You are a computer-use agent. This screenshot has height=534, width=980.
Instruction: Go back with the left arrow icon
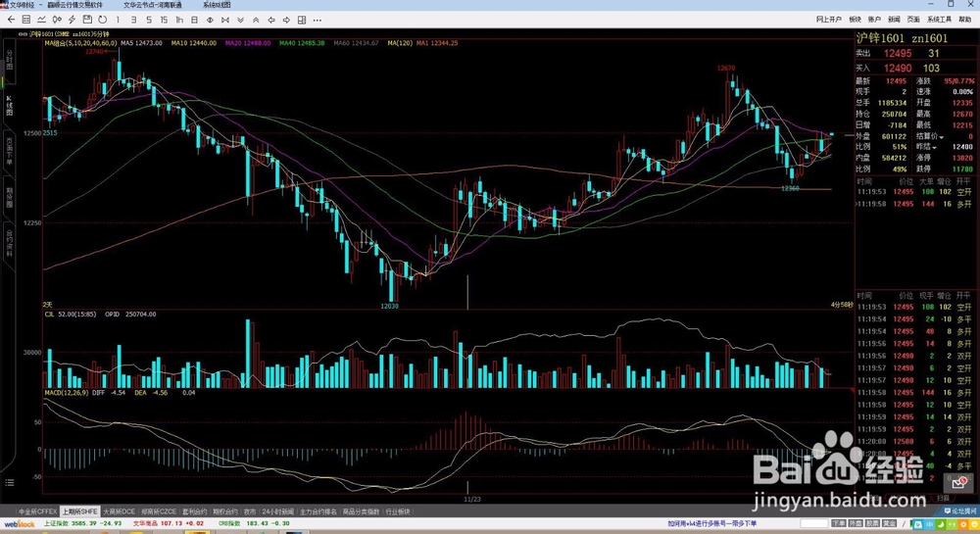(x=11, y=20)
